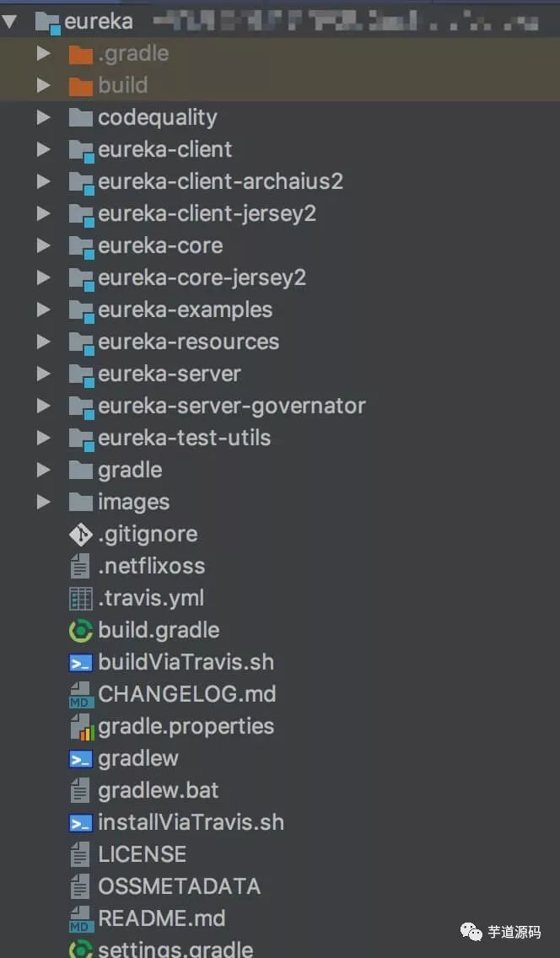The width and height of the screenshot is (560, 958).
Task: Click the orange build folder icon
Action: (81, 86)
